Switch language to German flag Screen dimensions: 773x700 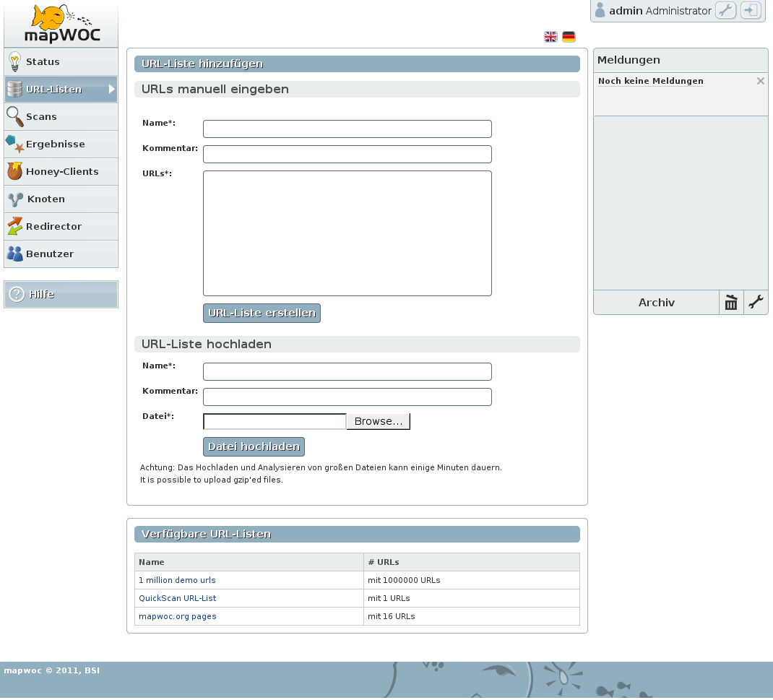click(x=569, y=37)
